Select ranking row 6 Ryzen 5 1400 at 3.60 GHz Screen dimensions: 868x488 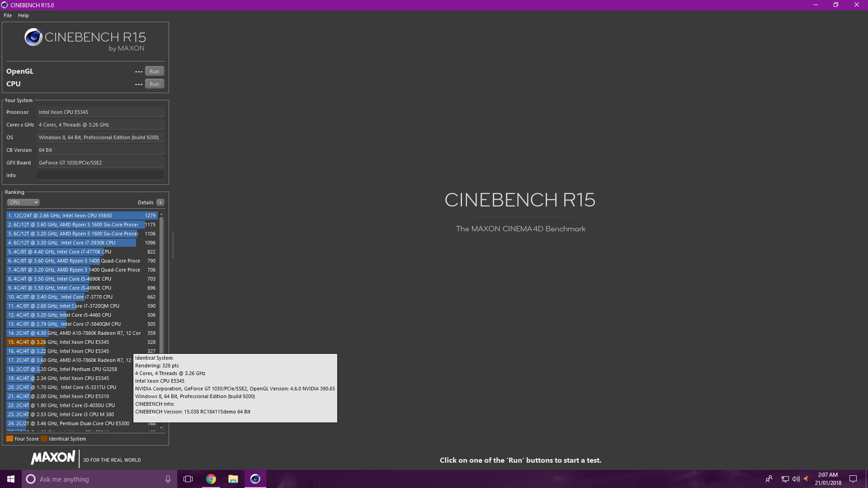coord(82,261)
